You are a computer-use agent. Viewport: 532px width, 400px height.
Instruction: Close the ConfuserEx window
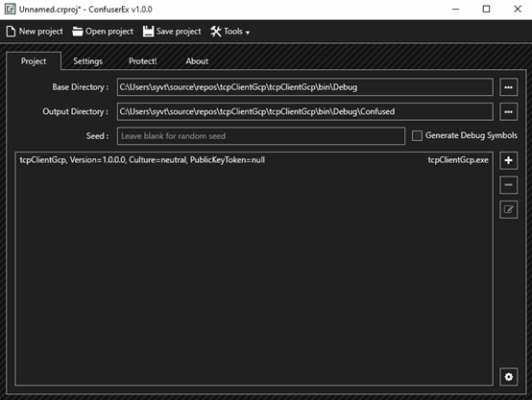coord(517,10)
